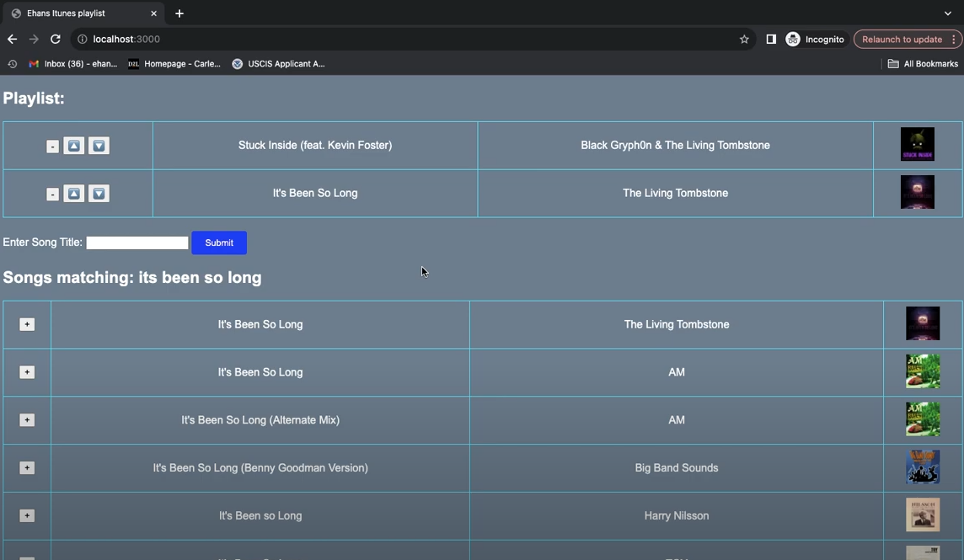Select the Songs matching heading
The width and height of the screenshot is (964, 560).
coord(132,277)
